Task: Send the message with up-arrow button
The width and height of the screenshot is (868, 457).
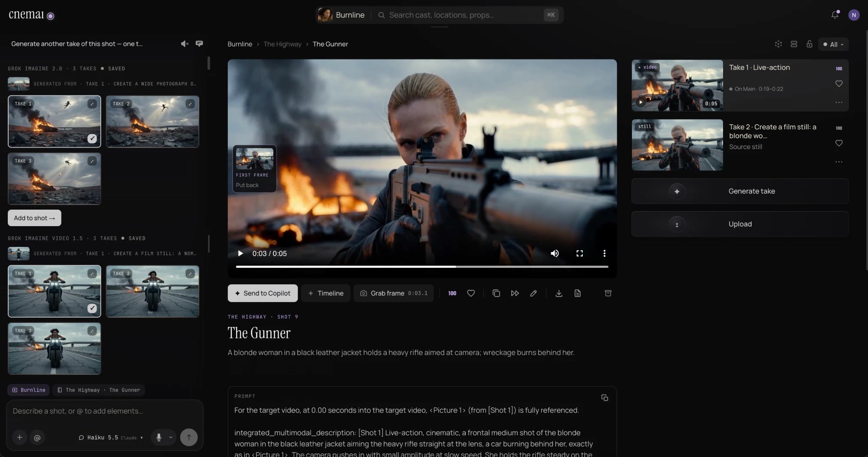Action: click(189, 437)
